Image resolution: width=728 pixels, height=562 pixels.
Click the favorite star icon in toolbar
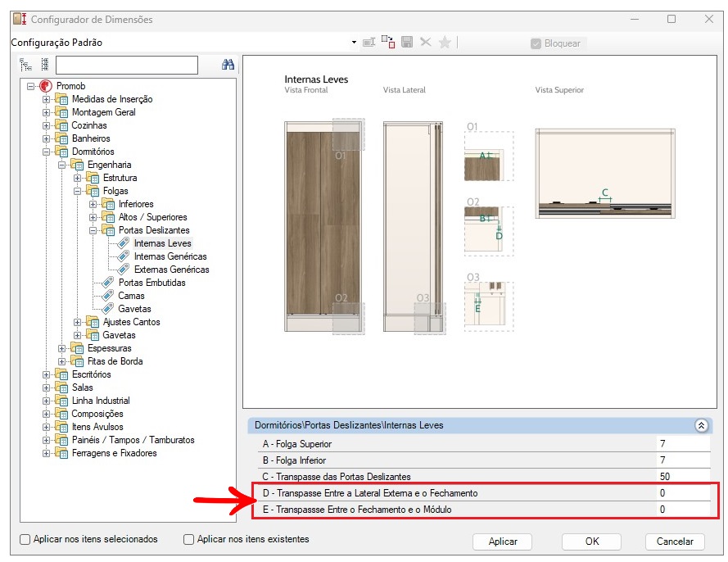tap(445, 43)
